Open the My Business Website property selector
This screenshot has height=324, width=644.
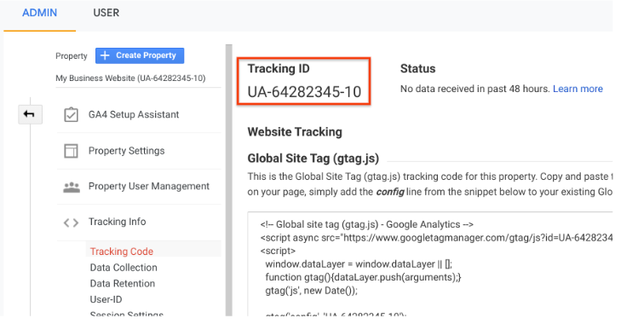(x=130, y=78)
